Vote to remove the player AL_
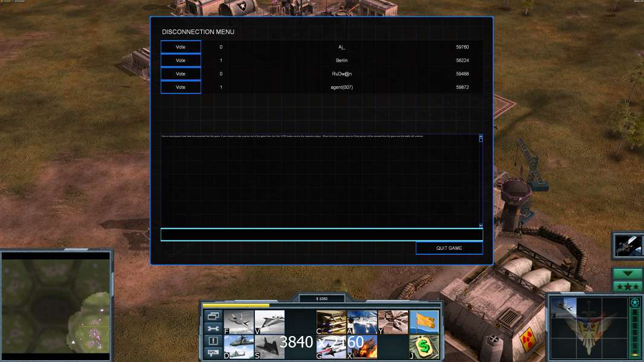This screenshot has height=362, width=644. click(x=181, y=46)
